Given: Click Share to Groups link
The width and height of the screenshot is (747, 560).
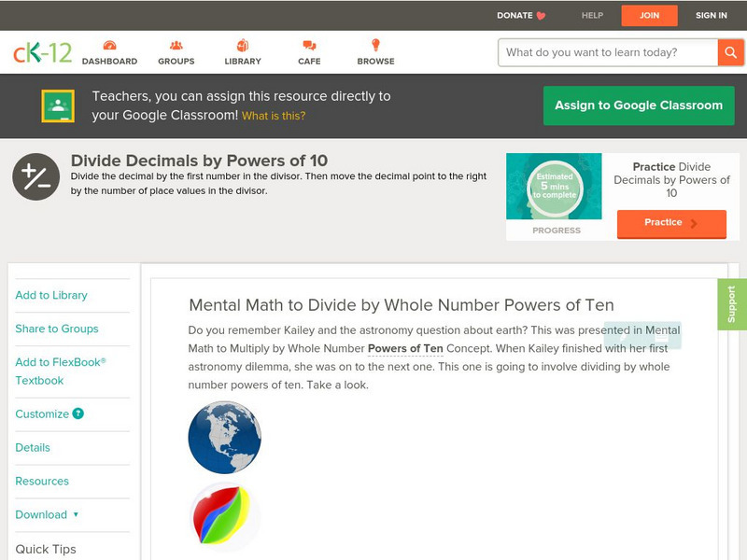Looking at the screenshot, I should coord(57,329).
